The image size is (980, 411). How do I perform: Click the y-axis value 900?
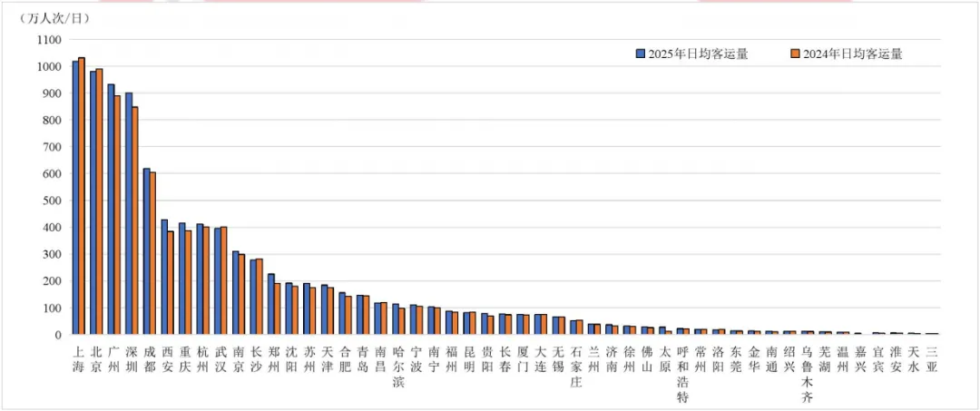pyautogui.click(x=52, y=93)
